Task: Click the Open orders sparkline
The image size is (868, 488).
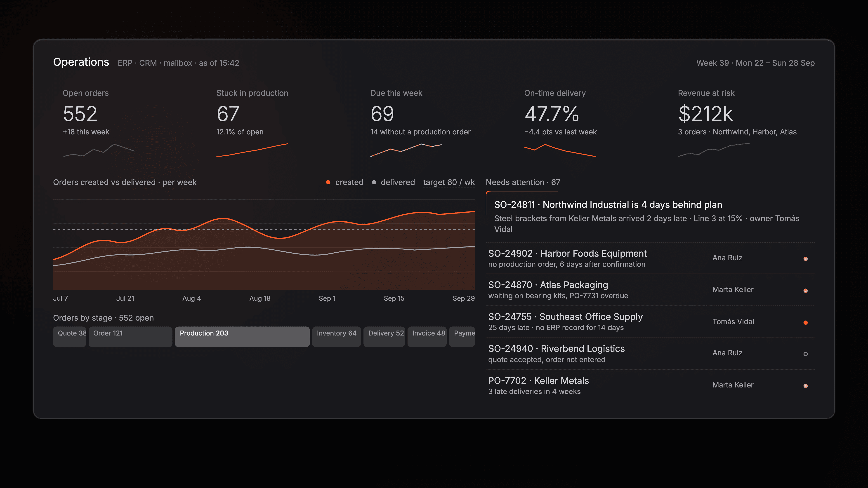Action: 98,150
